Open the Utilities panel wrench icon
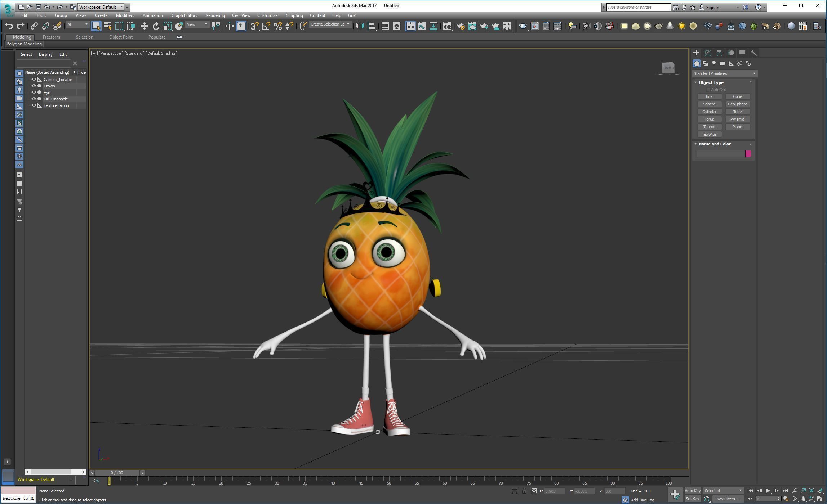The image size is (827, 504). tap(753, 53)
